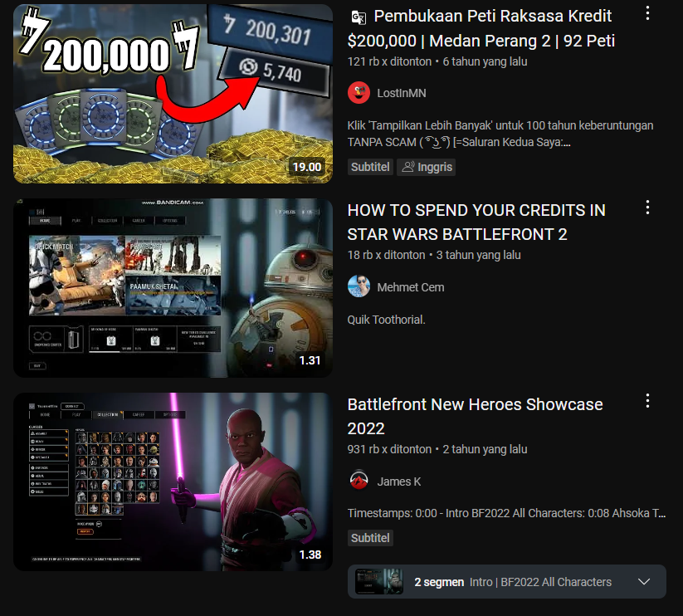
Task: Play the 200,000 credits crate thumbnail
Action: tap(173, 94)
